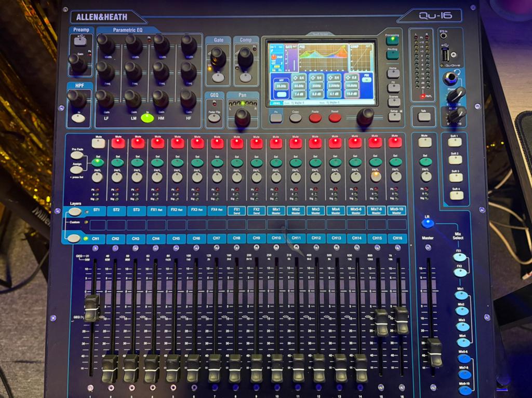Grab the CH1 fader cap
This screenshot has width=532, height=398.
coord(92,308)
